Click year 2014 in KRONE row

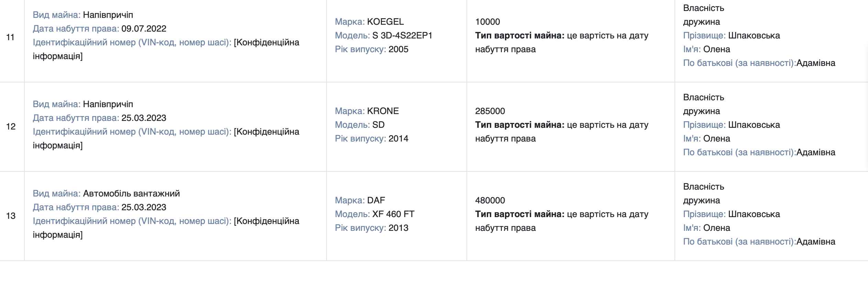tap(398, 138)
